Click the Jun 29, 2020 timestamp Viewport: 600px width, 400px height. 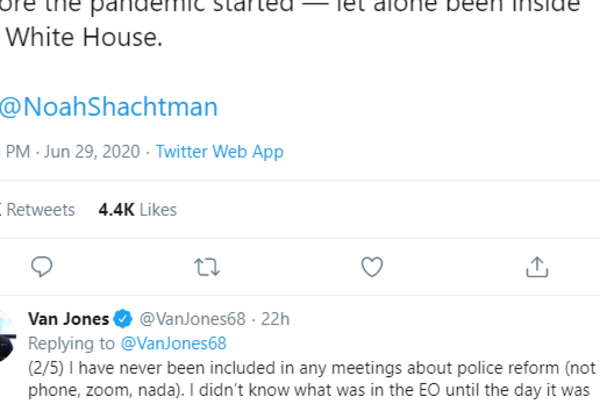click(91, 152)
